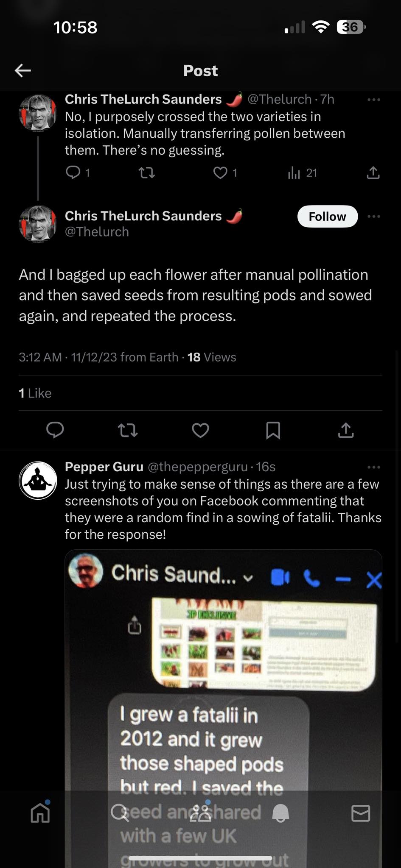401x868 pixels.
Task: Share the main post
Action: tap(346, 430)
